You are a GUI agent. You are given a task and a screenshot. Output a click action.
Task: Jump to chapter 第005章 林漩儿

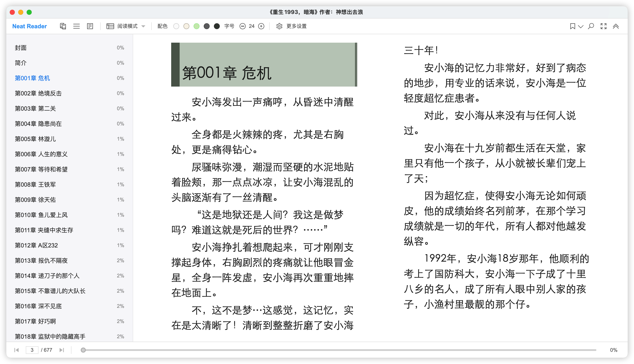click(35, 139)
